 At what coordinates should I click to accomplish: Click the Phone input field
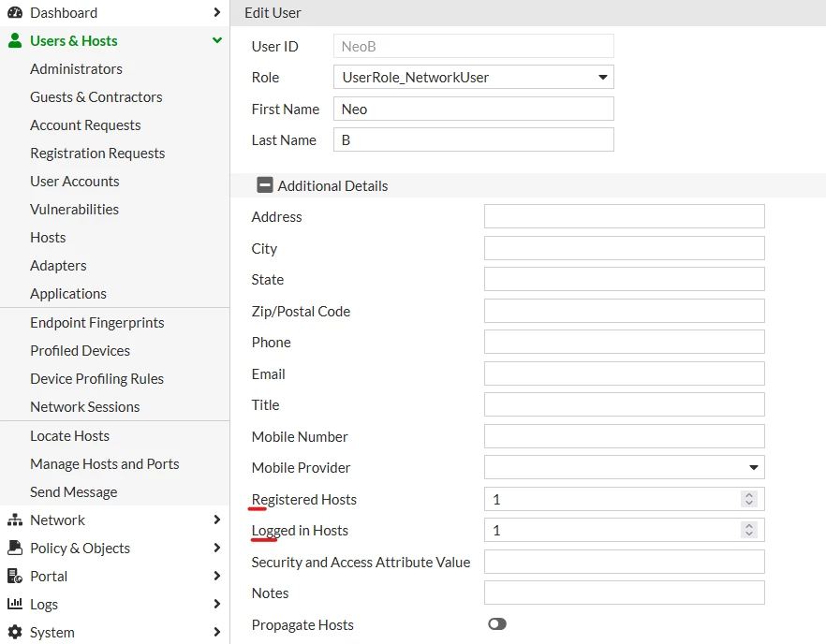[x=625, y=342]
